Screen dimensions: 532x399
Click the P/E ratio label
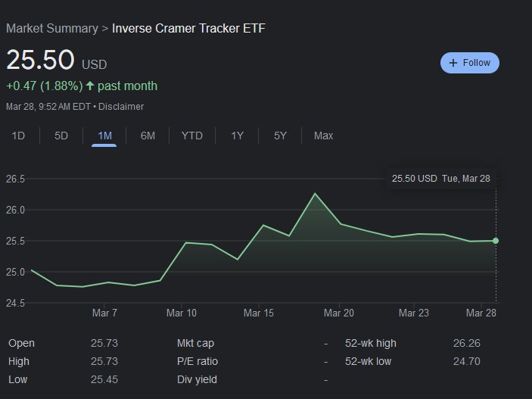(x=197, y=361)
